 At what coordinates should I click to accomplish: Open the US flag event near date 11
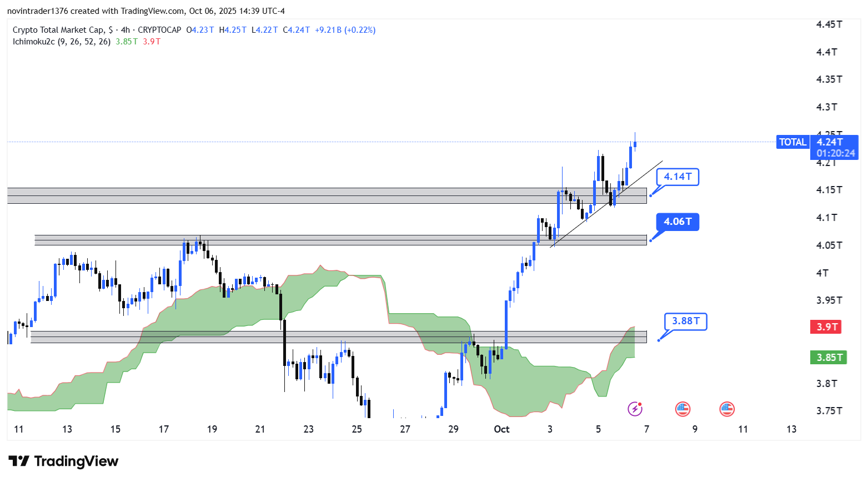click(727, 409)
